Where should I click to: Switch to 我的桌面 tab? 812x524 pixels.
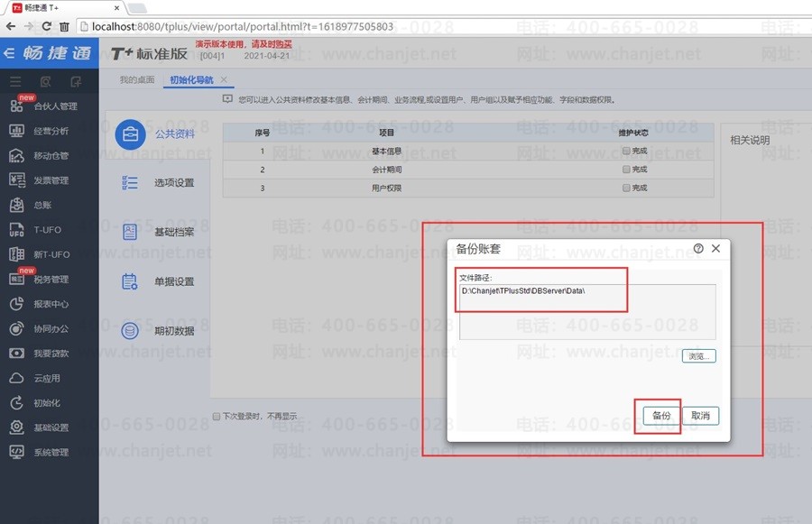click(137, 79)
